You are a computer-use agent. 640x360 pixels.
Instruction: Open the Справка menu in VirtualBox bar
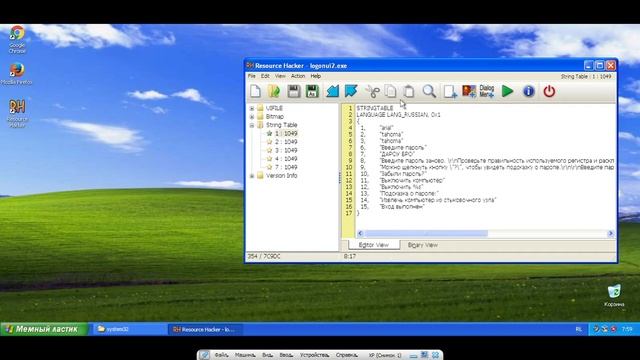[347, 355]
